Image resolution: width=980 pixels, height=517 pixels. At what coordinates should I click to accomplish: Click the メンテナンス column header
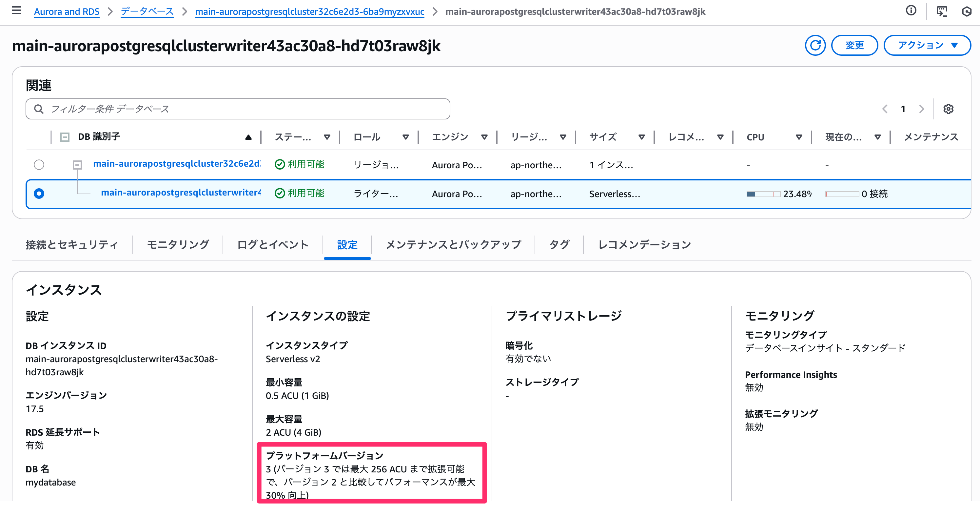(931, 137)
